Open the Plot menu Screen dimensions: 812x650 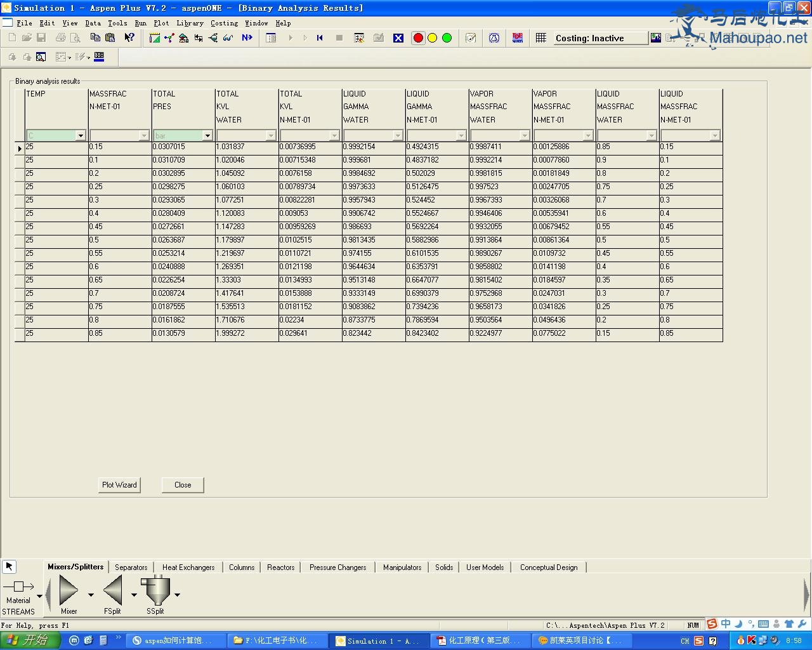coord(161,23)
